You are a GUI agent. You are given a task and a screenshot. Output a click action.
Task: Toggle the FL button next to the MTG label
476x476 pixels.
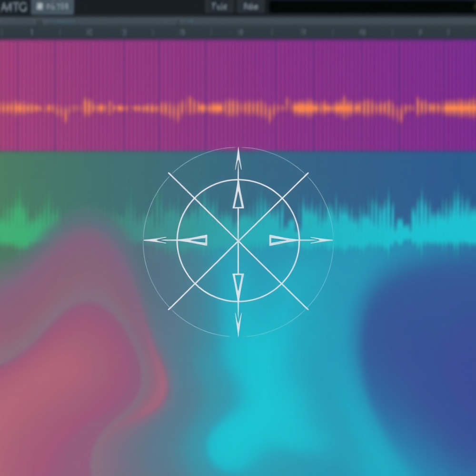[x=52, y=7]
